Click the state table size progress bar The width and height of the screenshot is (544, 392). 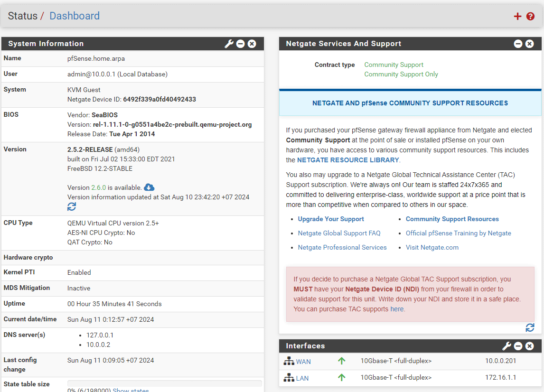click(164, 383)
